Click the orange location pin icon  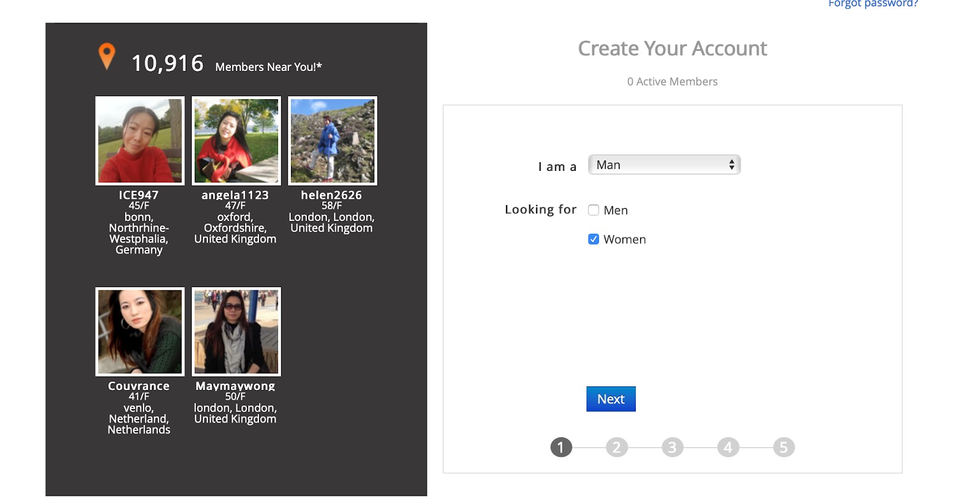point(107,56)
